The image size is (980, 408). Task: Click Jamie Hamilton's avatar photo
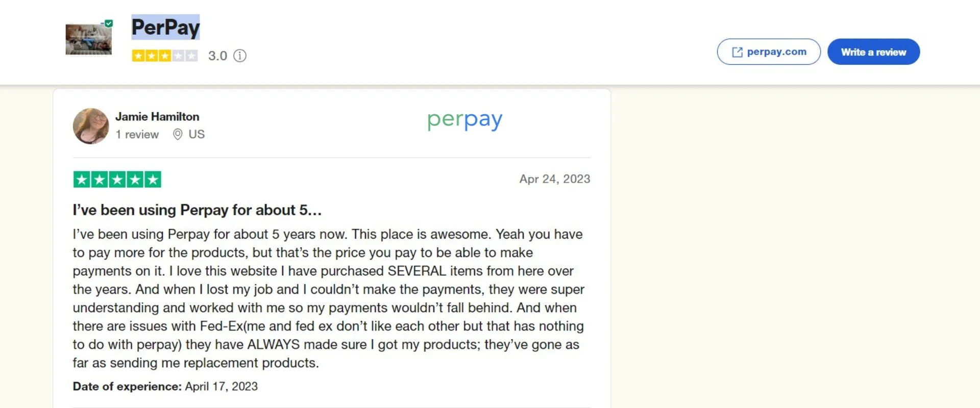(x=91, y=126)
